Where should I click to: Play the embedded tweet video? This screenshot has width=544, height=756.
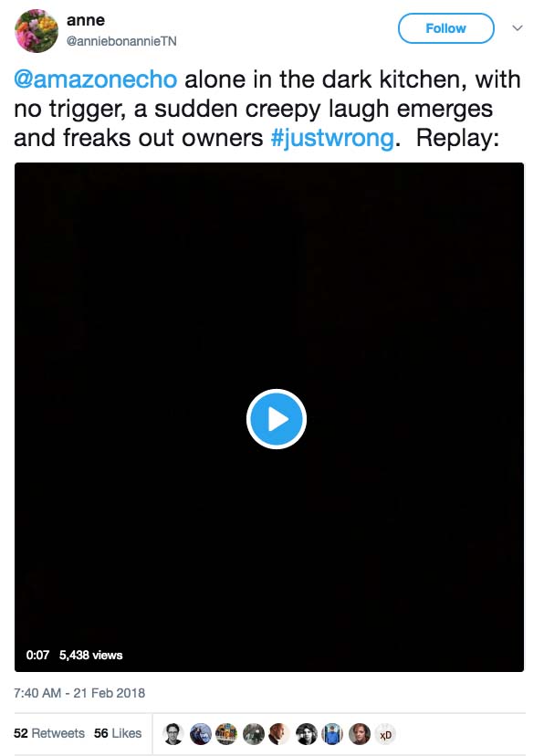pyautogui.click(x=276, y=418)
